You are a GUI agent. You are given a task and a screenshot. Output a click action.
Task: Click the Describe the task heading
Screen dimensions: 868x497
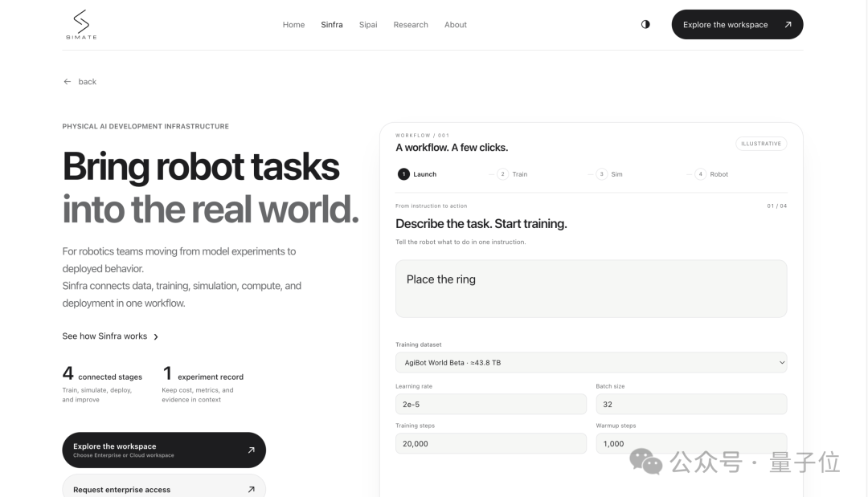click(x=481, y=224)
